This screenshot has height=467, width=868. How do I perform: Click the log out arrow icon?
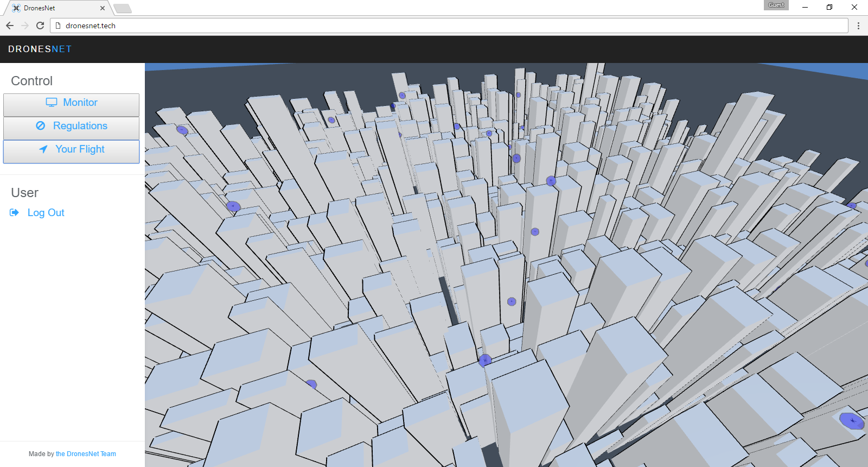coord(14,213)
